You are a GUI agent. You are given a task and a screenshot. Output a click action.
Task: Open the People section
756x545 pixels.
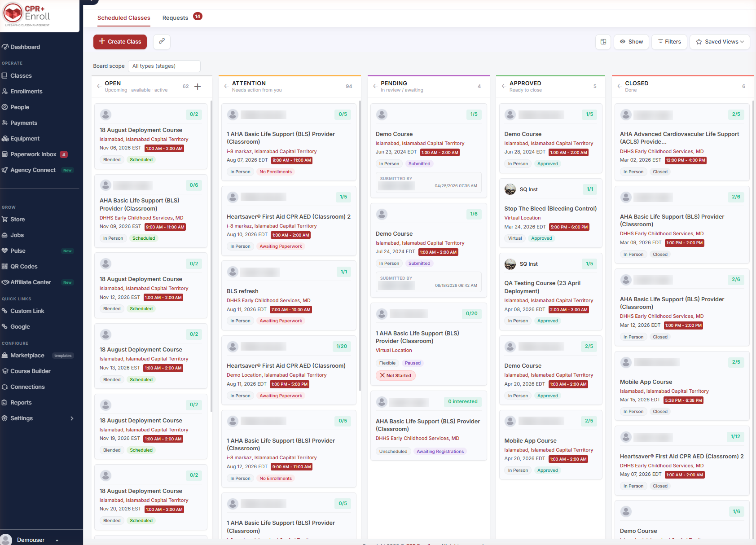[15, 107]
